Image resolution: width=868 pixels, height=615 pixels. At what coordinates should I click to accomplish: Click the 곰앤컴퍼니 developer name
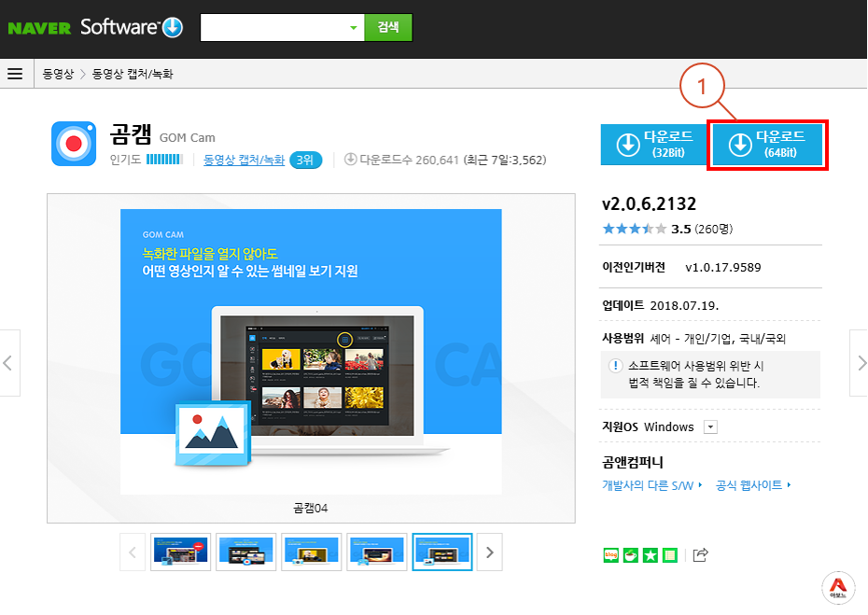point(633,462)
